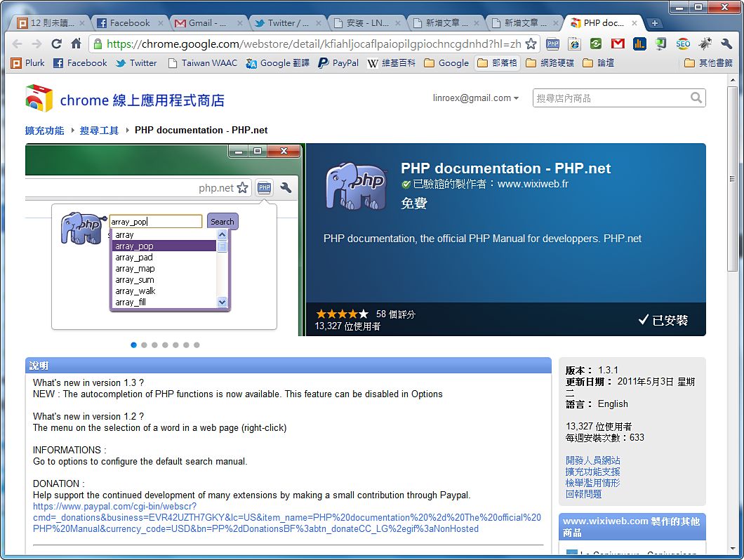
Task: Select the first screenshot carousel dot
Action: [134, 345]
